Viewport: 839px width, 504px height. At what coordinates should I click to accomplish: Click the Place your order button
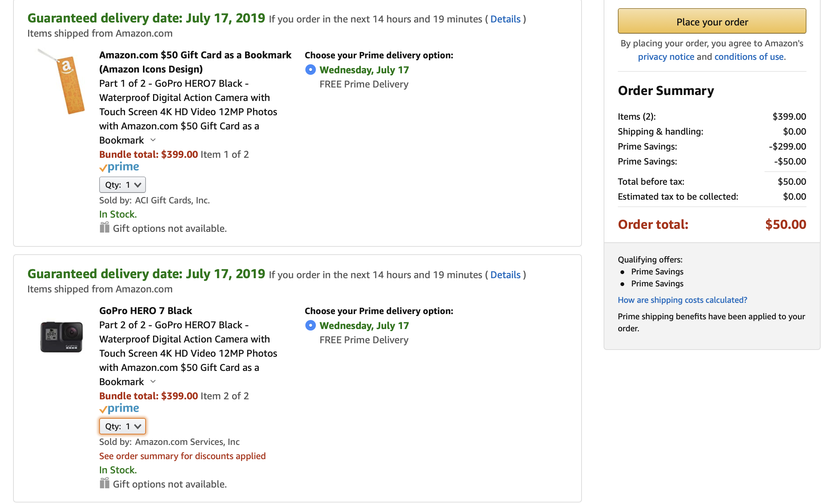click(712, 21)
